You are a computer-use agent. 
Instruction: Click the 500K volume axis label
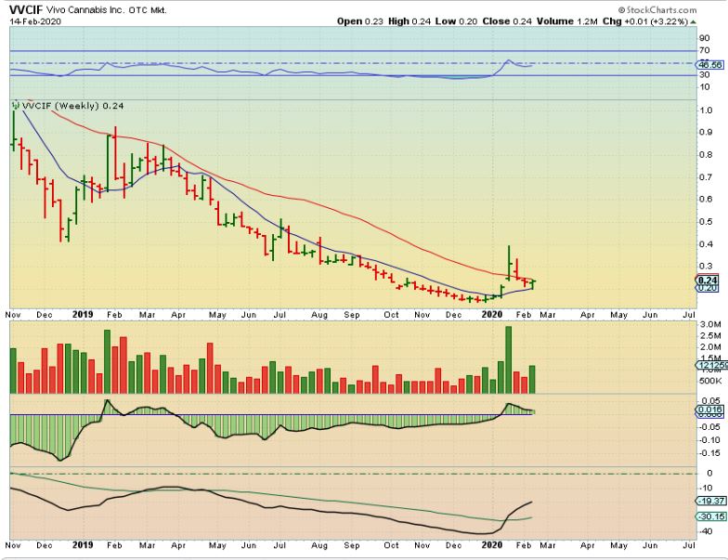pos(710,381)
